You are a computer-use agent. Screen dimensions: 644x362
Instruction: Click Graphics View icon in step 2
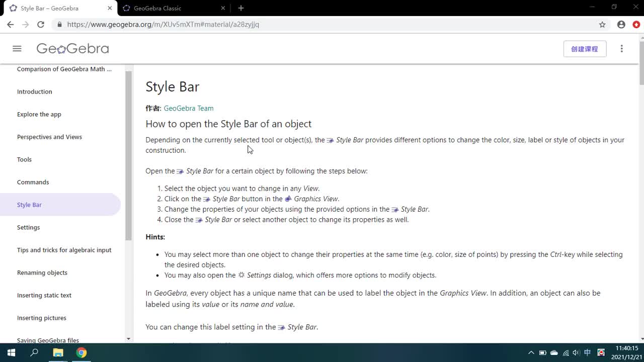(288, 199)
